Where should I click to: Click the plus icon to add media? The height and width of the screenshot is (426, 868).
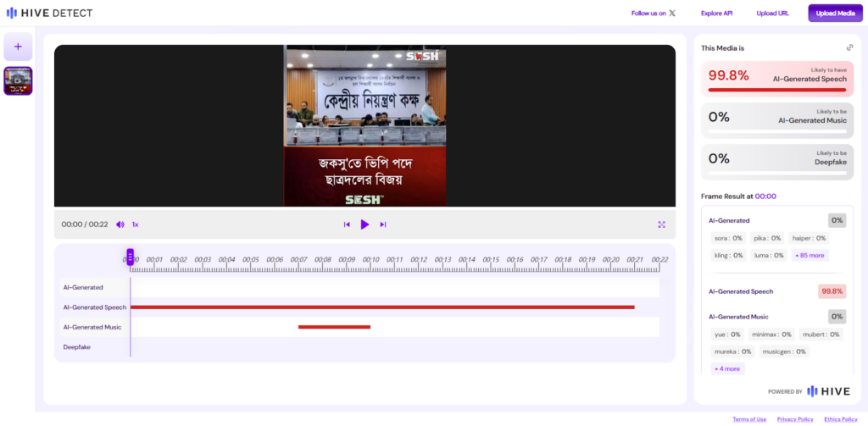click(x=18, y=47)
